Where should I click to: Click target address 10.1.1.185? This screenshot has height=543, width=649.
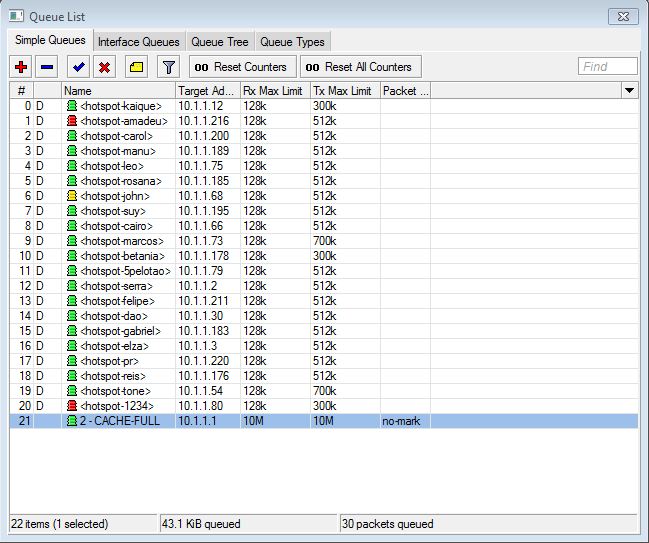point(204,181)
